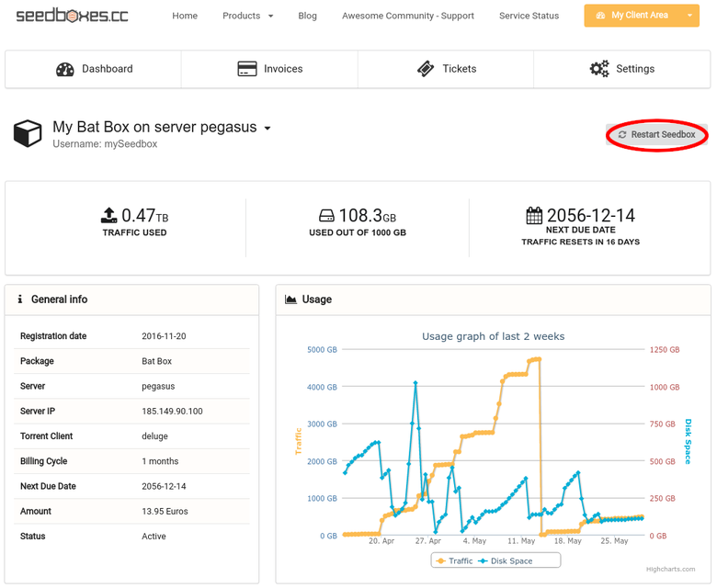
Task: Expand the My Client Area dropdown caret
Action: (690, 16)
